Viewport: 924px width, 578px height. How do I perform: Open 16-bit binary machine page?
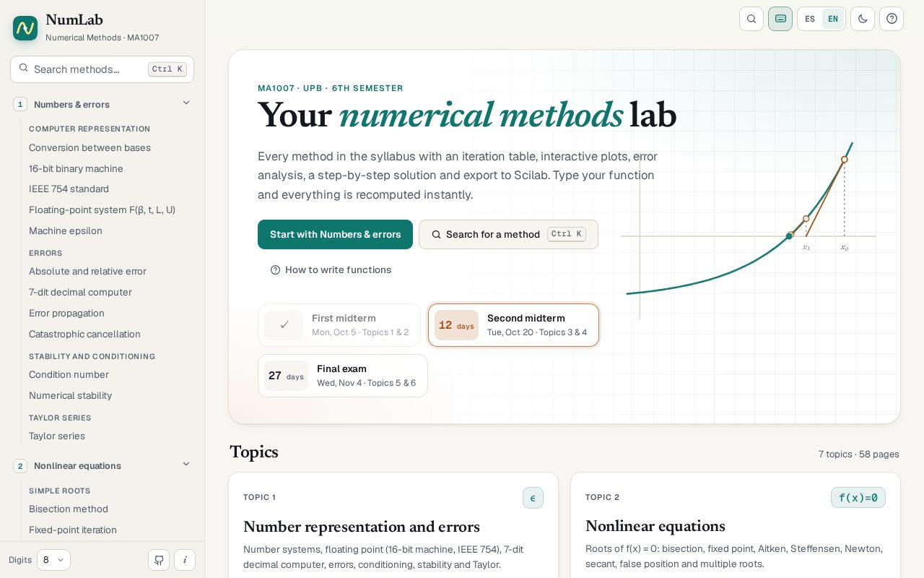(x=76, y=168)
